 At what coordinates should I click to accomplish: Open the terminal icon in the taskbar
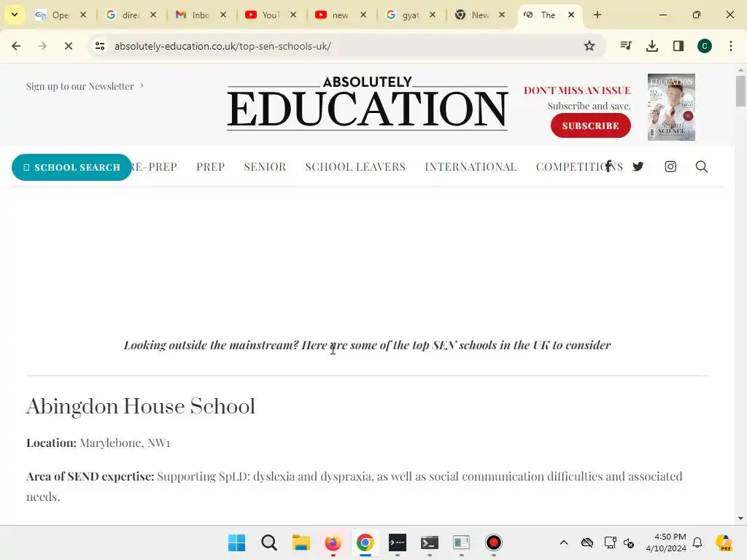429,542
